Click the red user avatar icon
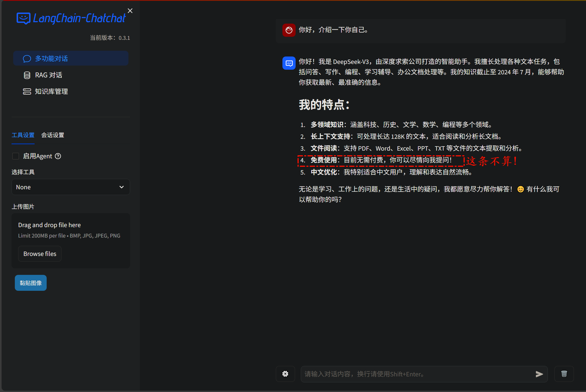586x392 pixels. coord(289,30)
